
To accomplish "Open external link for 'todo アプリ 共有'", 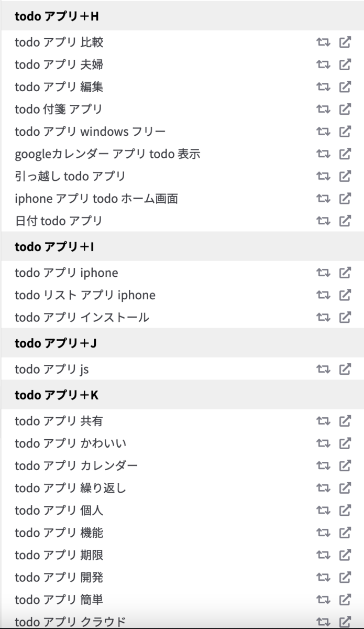I will 345,421.
